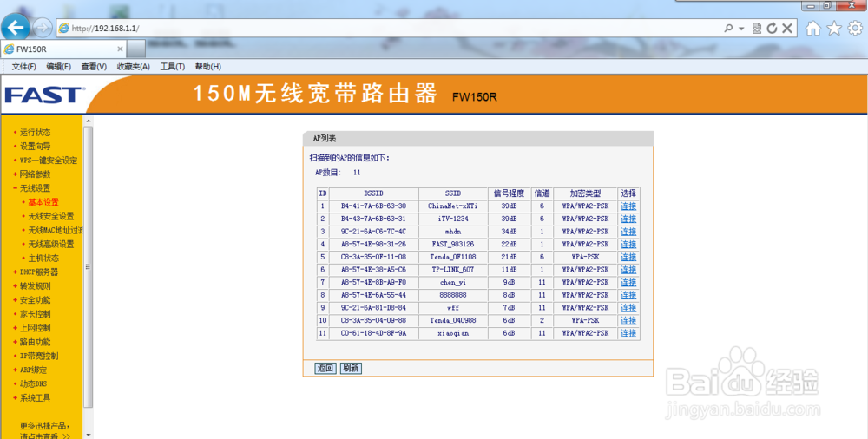Click the 返回 button
The image size is (868, 439).
point(325,368)
